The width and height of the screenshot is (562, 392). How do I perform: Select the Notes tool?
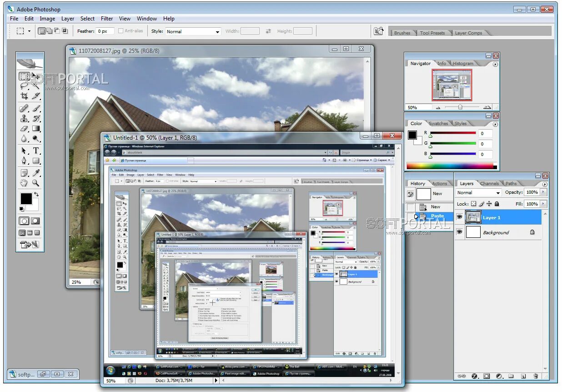point(24,173)
